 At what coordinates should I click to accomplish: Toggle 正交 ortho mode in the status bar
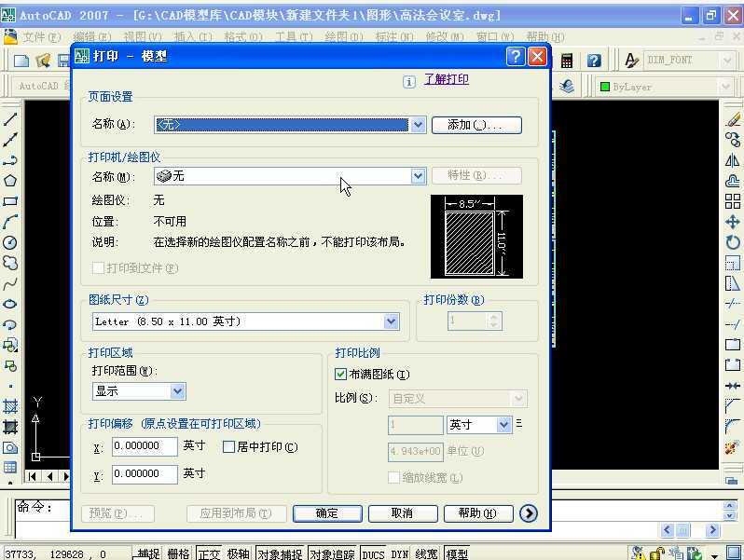pos(209,553)
